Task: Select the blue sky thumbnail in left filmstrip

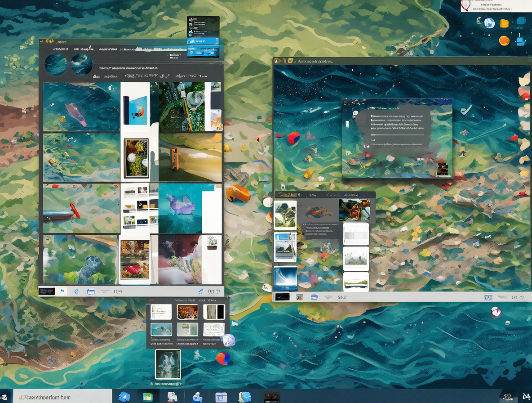Action: 285,278
